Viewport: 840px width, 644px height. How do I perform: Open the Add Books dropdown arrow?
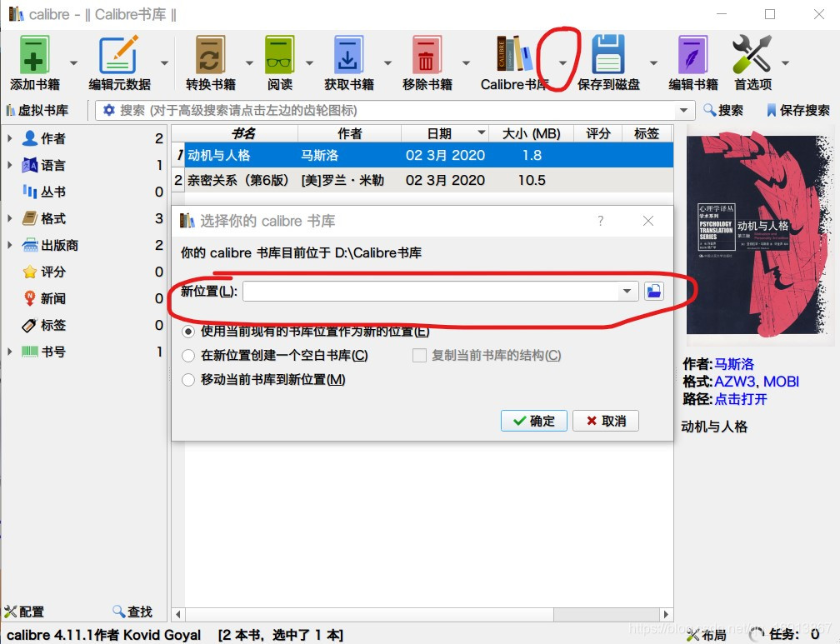(x=73, y=63)
